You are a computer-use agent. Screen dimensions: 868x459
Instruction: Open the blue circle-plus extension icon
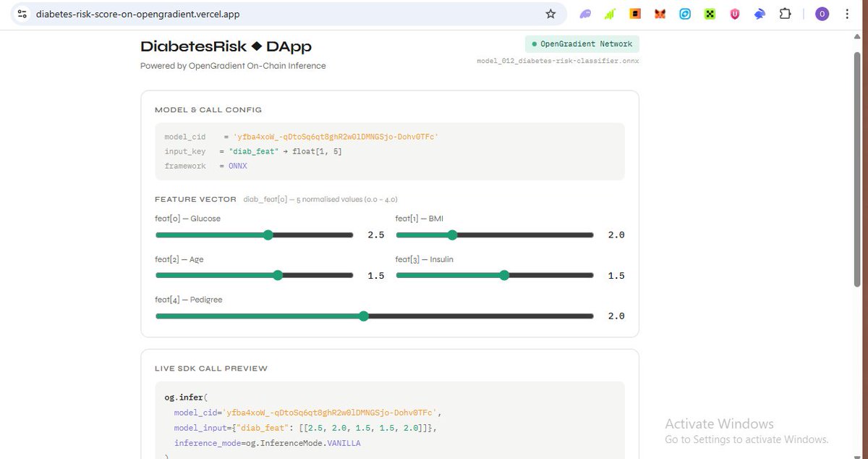pyautogui.click(x=685, y=14)
